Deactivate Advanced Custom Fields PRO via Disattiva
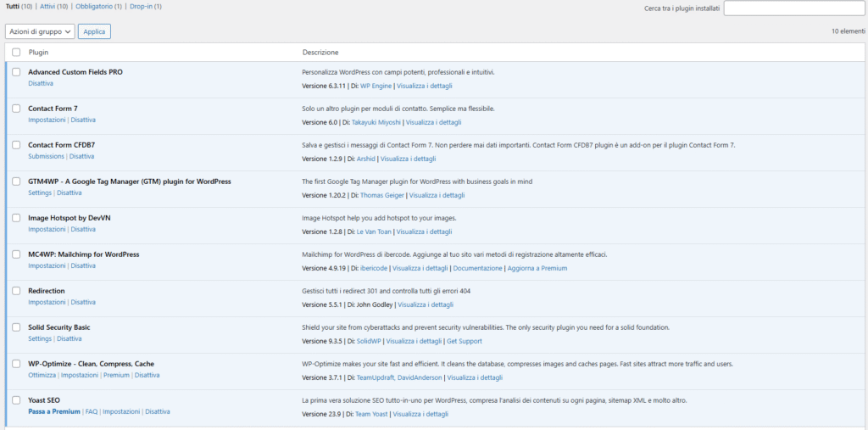 click(41, 84)
